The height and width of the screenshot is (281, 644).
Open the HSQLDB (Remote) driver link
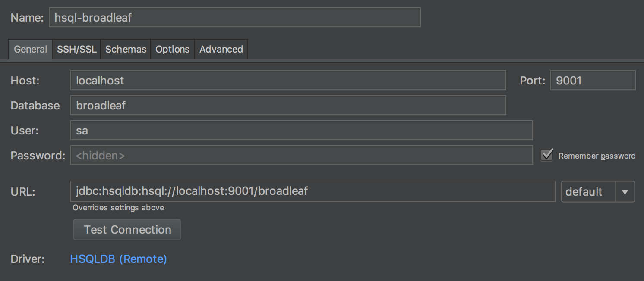(x=118, y=259)
